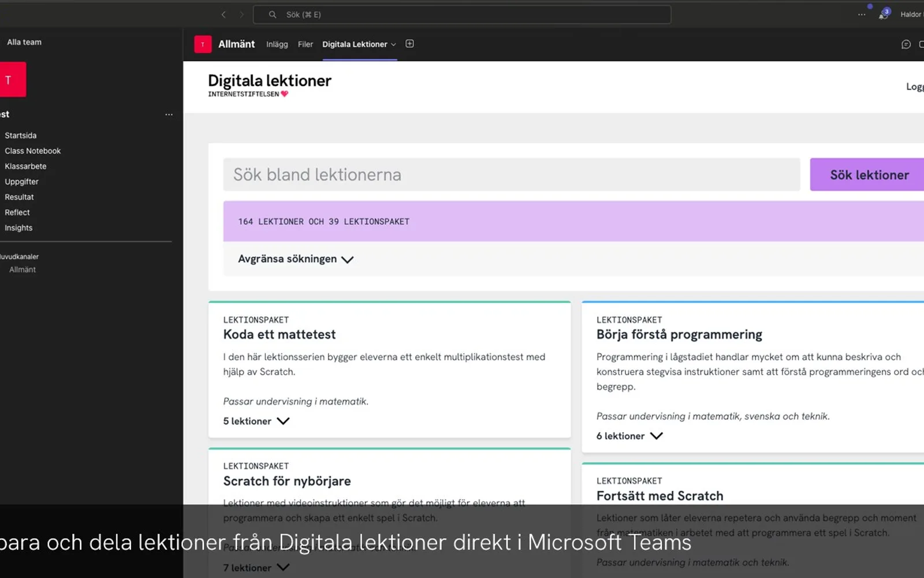Open Fortsätt med Scratch lesson package

tap(660, 496)
